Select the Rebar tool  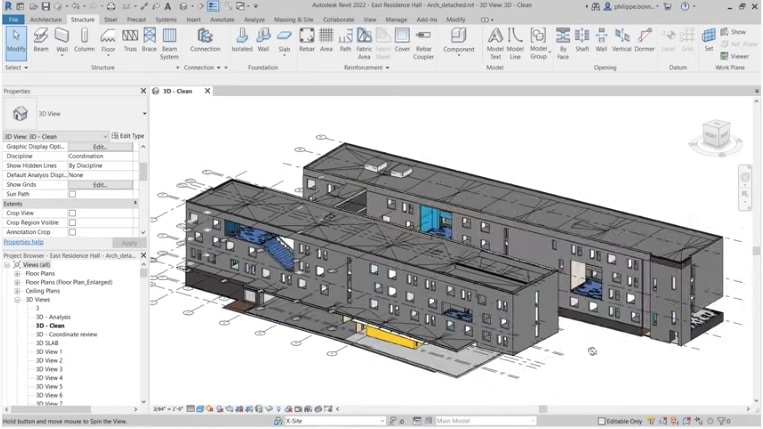tap(307, 40)
